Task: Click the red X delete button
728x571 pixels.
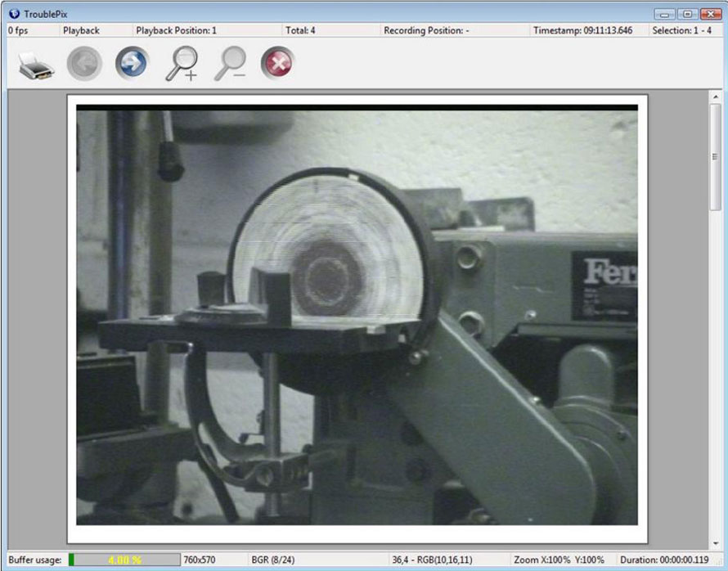Action: click(x=277, y=63)
